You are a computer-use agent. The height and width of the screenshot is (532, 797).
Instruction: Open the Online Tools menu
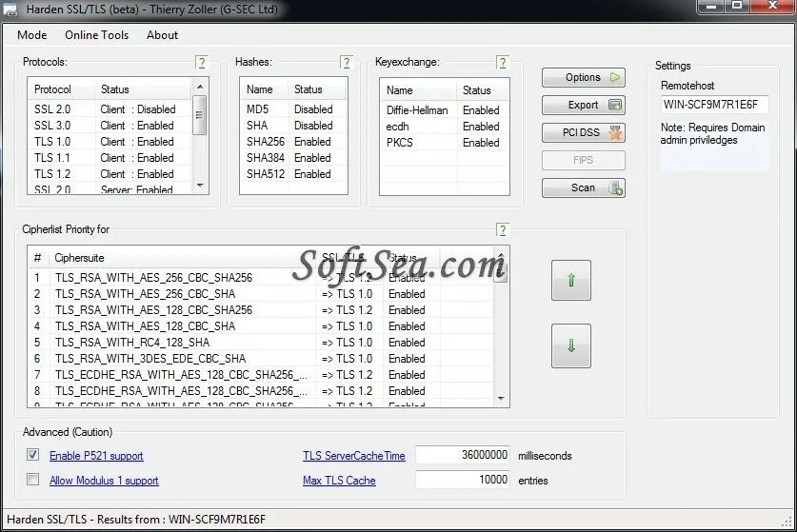(x=96, y=35)
